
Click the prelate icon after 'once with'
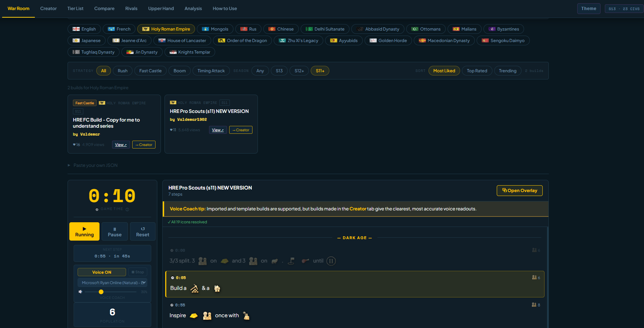[x=246, y=316]
